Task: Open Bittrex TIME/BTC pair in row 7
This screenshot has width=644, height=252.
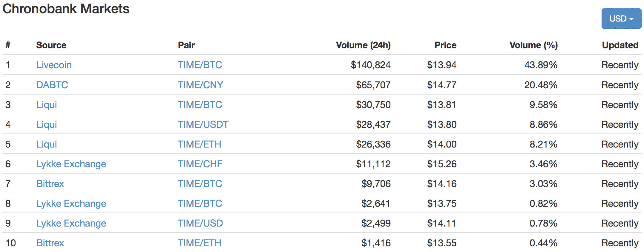Action: (200, 184)
